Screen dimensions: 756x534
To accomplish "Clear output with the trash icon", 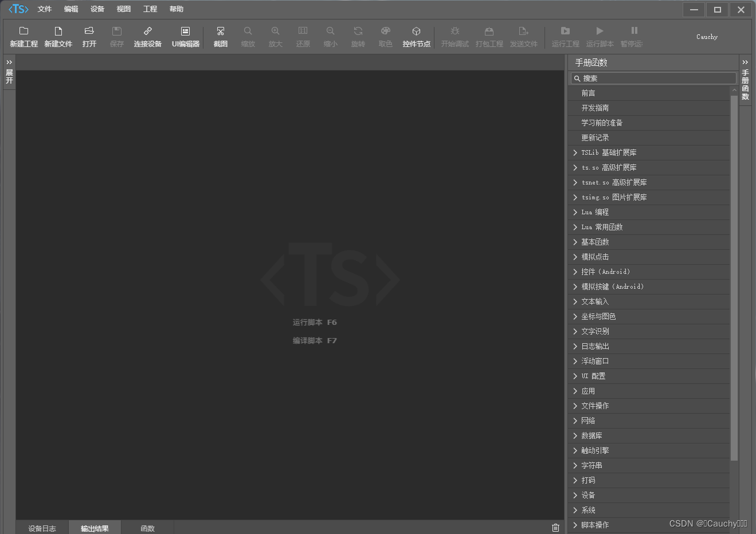I will coord(555,528).
